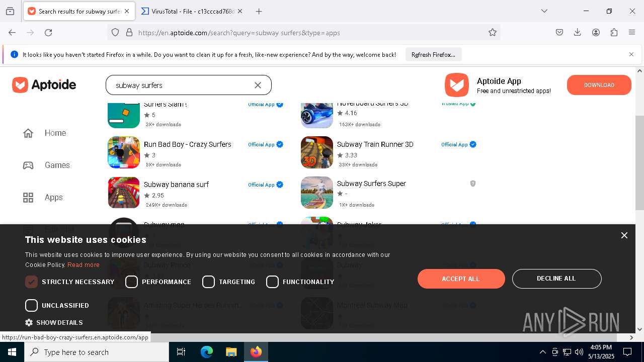Open the Firefox downloads panel
Viewport: 644px width, 362px height.
click(578, 32)
